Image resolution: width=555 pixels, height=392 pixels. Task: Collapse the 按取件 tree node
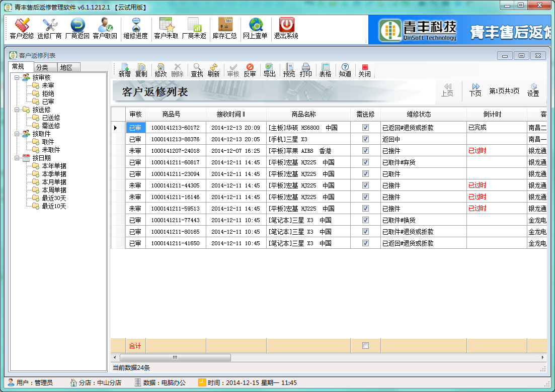pyautogui.click(x=17, y=134)
